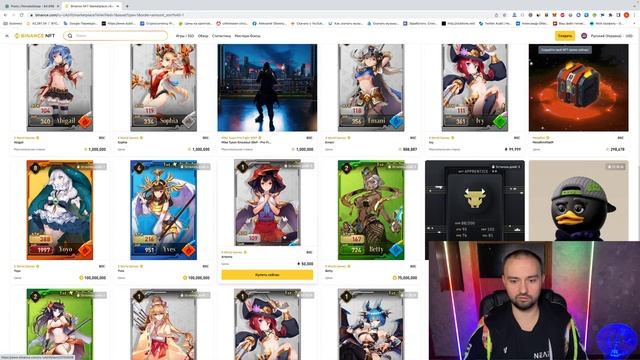Open the Imani NFT card image
640x360 pixels.
371,88
